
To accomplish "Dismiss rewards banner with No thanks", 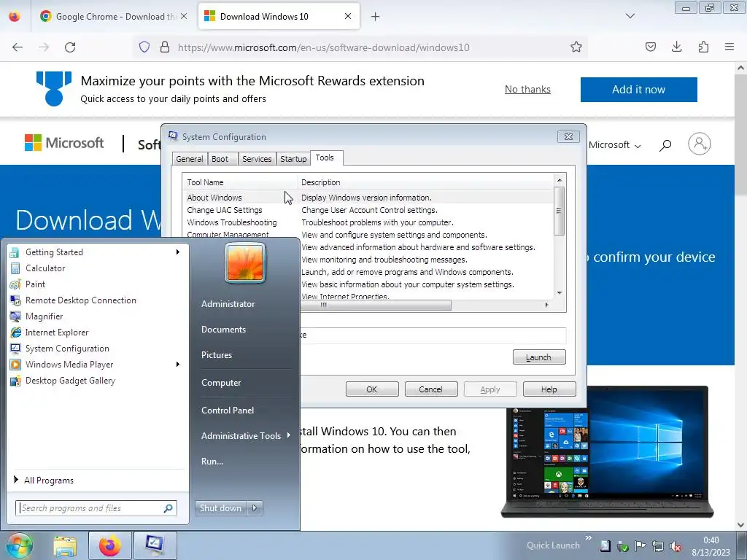I will click(x=527, y=89).
